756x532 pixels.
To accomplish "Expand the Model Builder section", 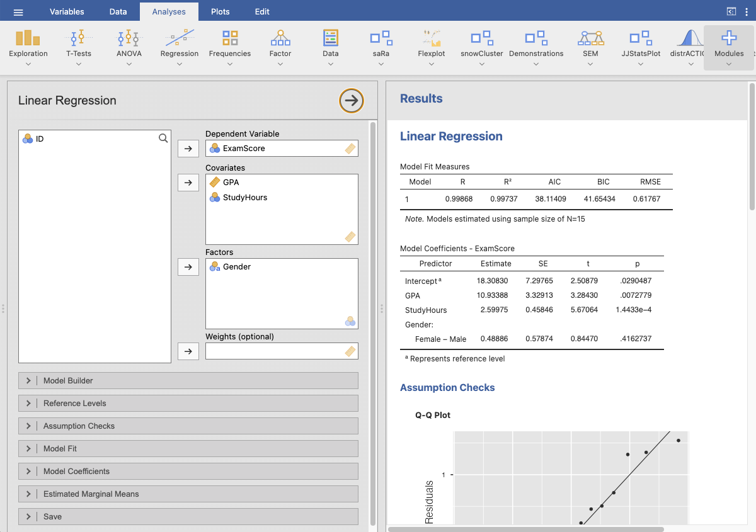I will click(188, 381).
